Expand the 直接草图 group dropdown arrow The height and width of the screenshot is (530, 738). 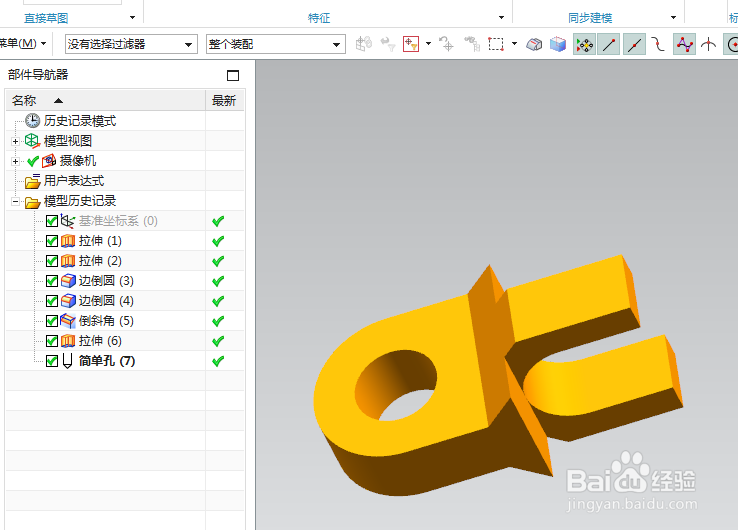(132, 17)
